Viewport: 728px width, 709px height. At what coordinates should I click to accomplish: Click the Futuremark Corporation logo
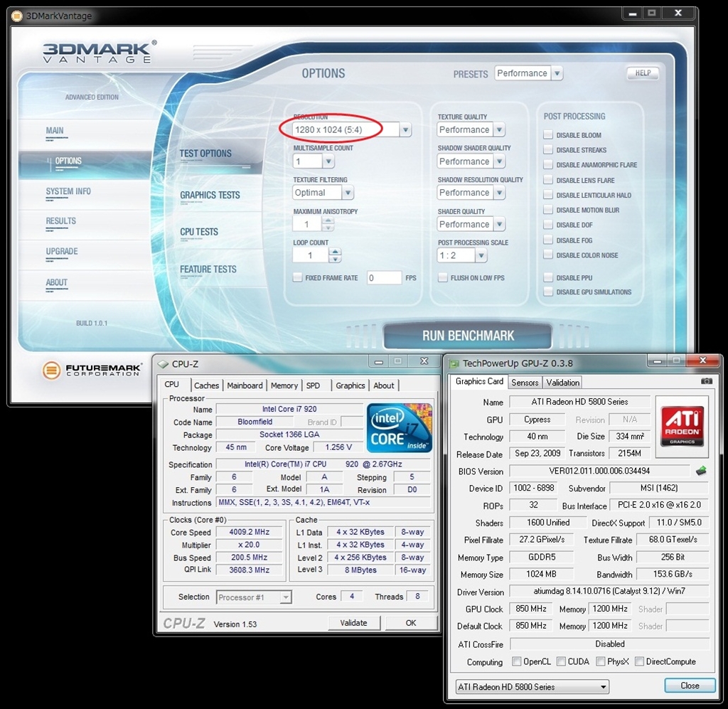[92, 370]
